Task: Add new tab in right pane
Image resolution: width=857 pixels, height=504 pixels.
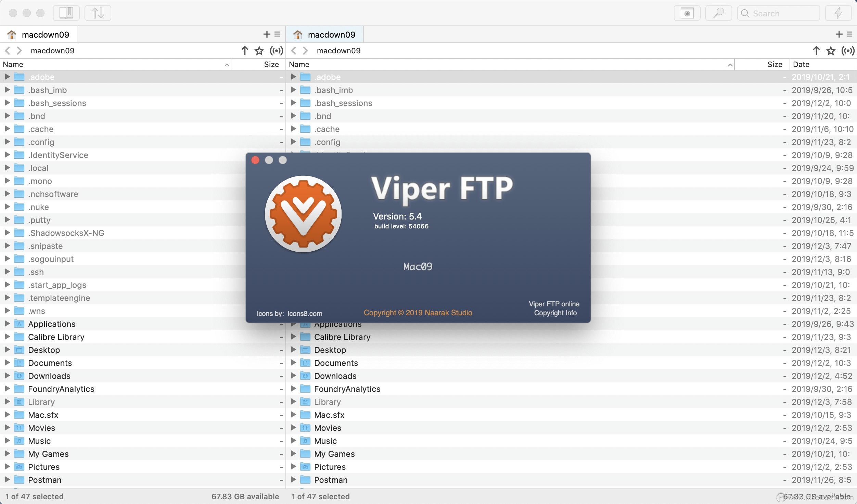Action: click(x=839, y=34)
